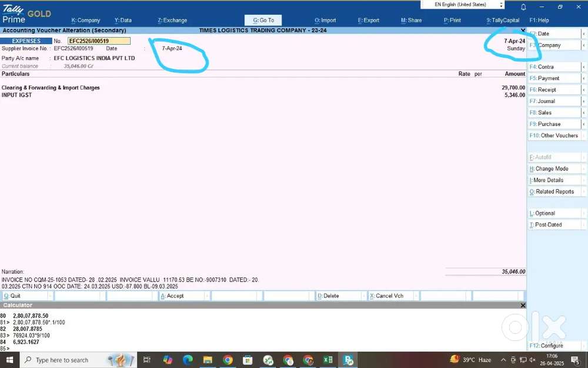
Task: Close the Calculator panel
Action: [x=523, y=306]
